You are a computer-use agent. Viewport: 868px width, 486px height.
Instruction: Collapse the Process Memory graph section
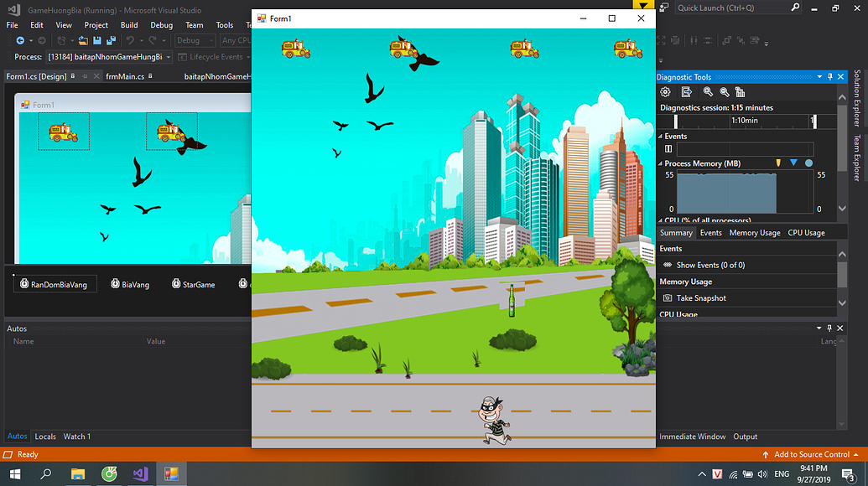pos(660,163)
